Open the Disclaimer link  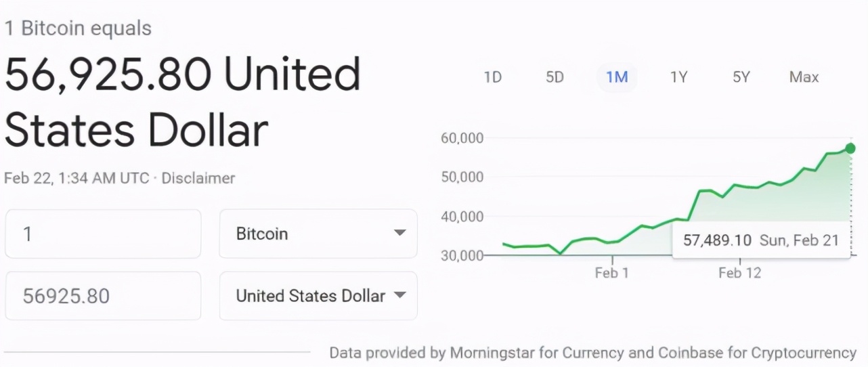point(198,179)
